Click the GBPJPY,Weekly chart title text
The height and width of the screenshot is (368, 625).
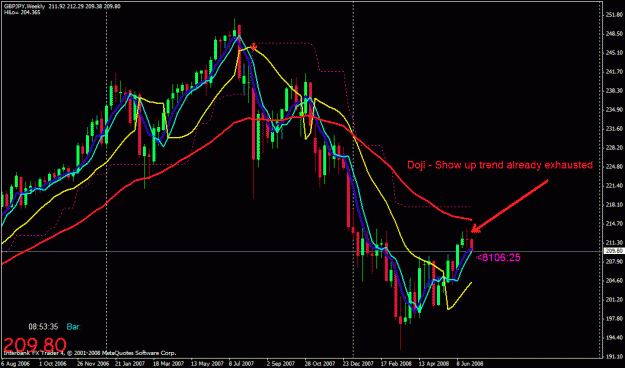pyautogui.click(x=25, y=6)
